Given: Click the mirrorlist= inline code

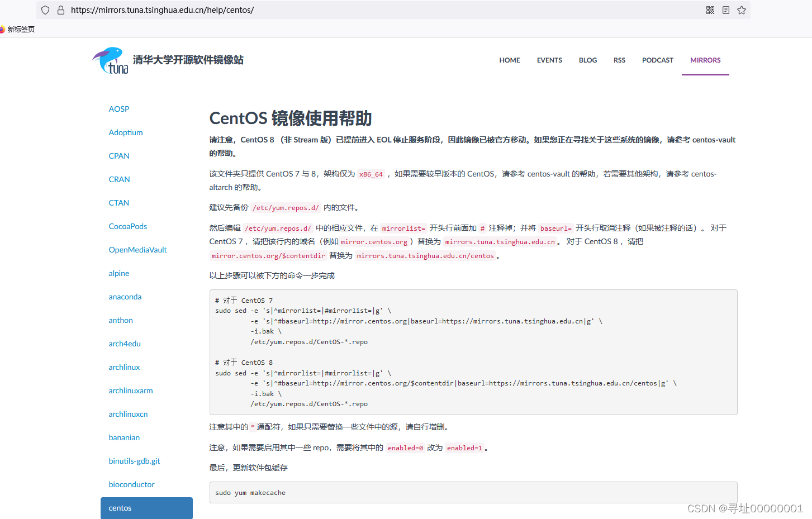Looking at the screenshot, I should 403,228.
